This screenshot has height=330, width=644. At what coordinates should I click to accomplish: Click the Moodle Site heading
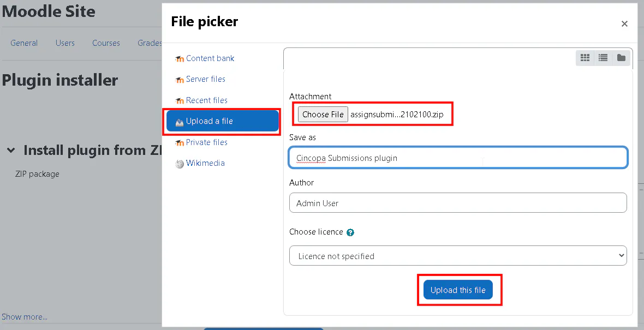49,11
